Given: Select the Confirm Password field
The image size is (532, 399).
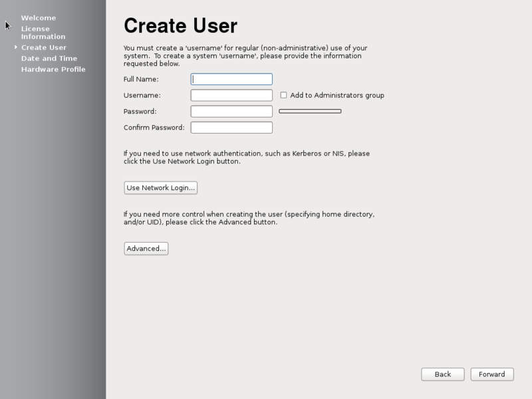Looking at the screenshot, I should click(x=231, y=128).
